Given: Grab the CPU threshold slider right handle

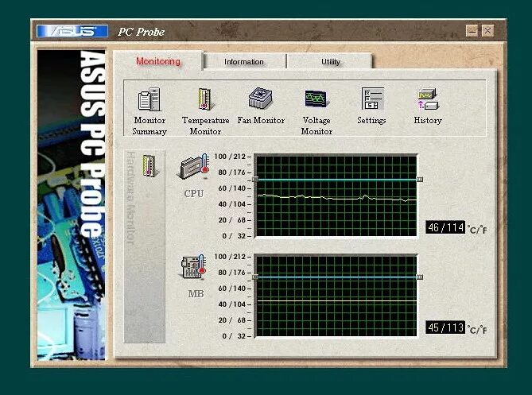Looking at the screenshot, I should tap(420, 180).
